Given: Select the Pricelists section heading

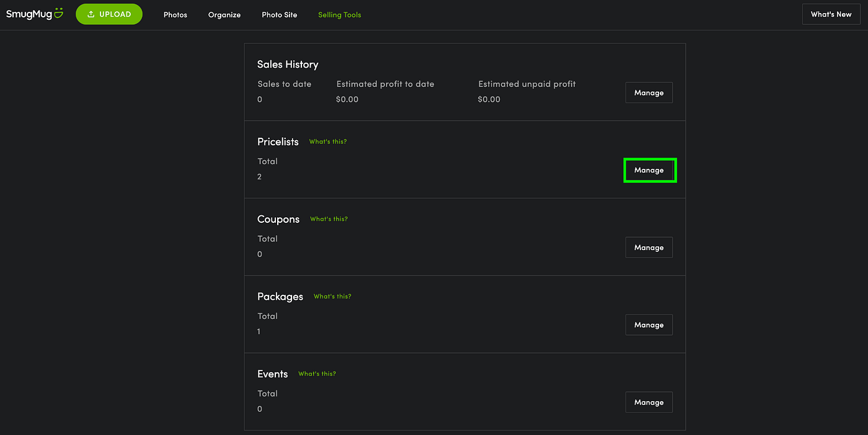Looking at the screenshot, I should (x=278, y=141).
